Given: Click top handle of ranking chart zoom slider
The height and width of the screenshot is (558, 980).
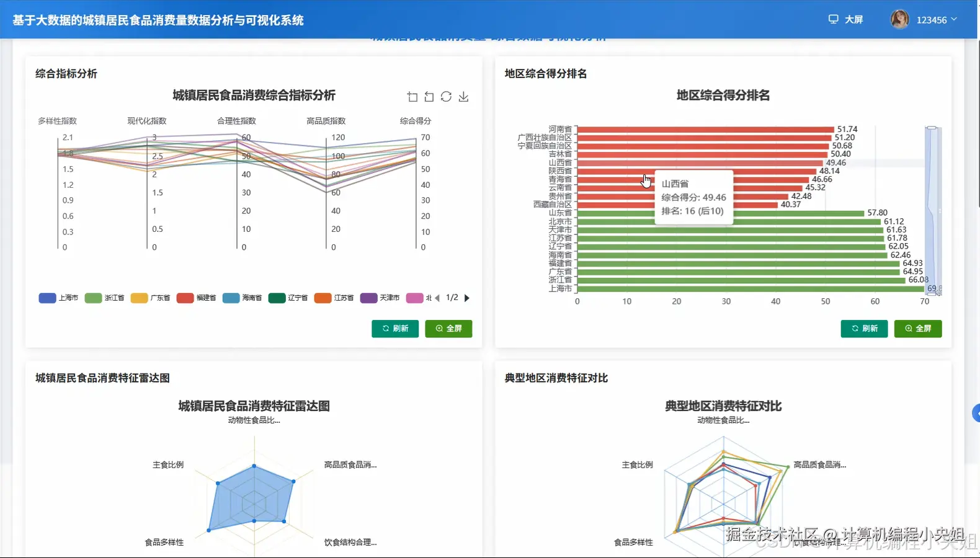Looking at the screenshot, I should (932, 128).
